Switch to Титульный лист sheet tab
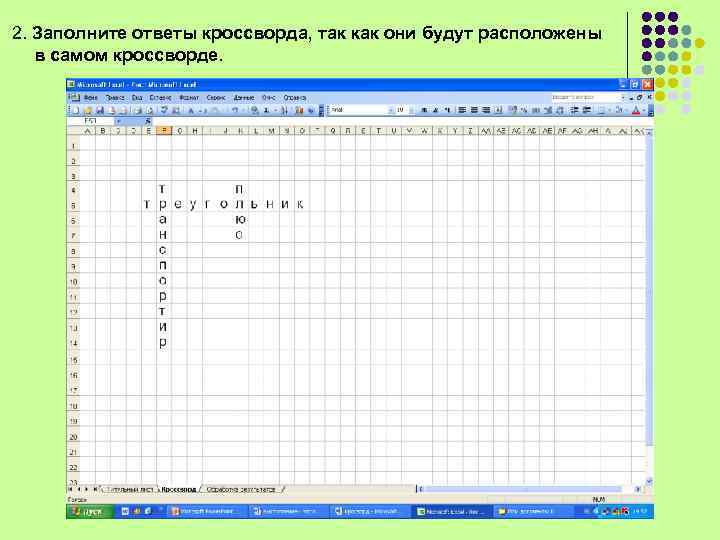 [x=129, y=489]
